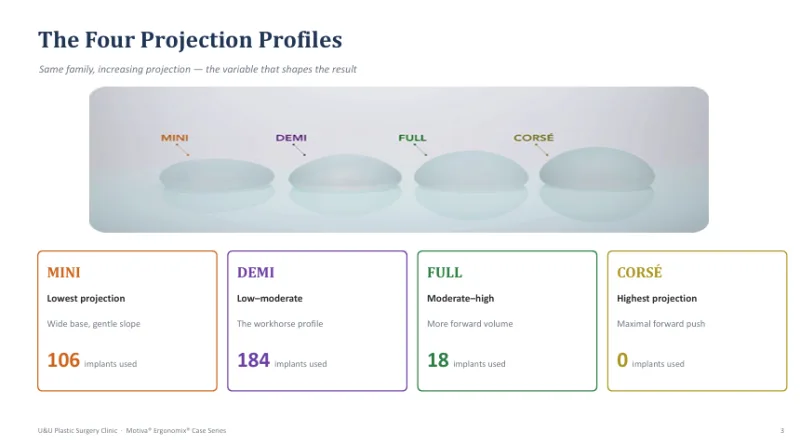Click the 0 implants used figure

[x=651, y=360]
